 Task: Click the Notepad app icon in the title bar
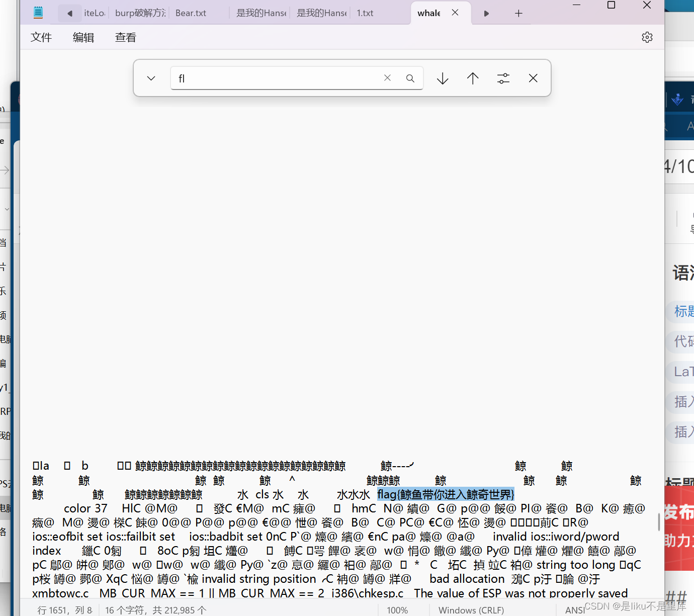(38, 13)
